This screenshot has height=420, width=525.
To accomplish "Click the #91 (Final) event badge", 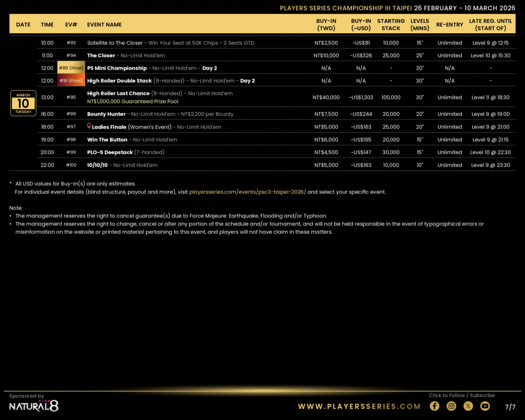I will tap(71, 81).
